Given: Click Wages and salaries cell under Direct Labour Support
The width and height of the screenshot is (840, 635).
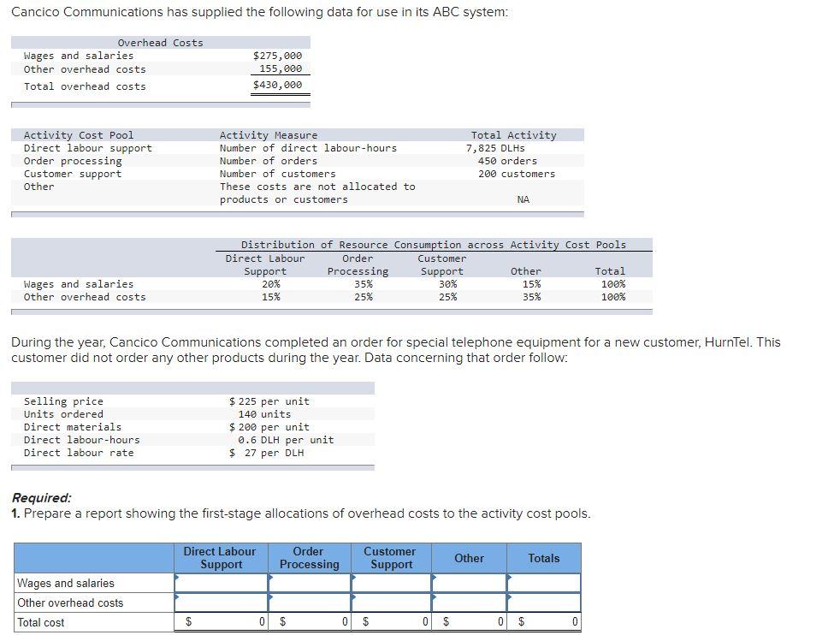Looking at the screenshot, I should 221,583.
